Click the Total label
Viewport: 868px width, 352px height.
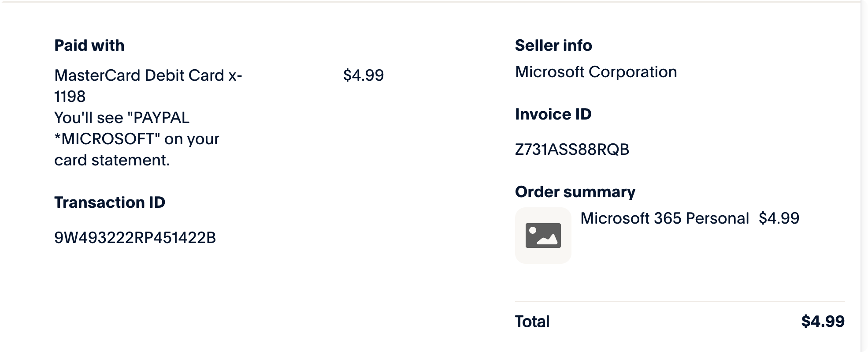tap(532, 322)
